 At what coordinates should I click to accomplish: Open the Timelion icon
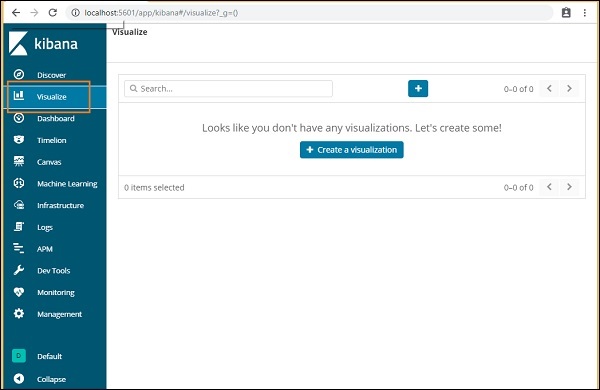click(x=19, y=140)
